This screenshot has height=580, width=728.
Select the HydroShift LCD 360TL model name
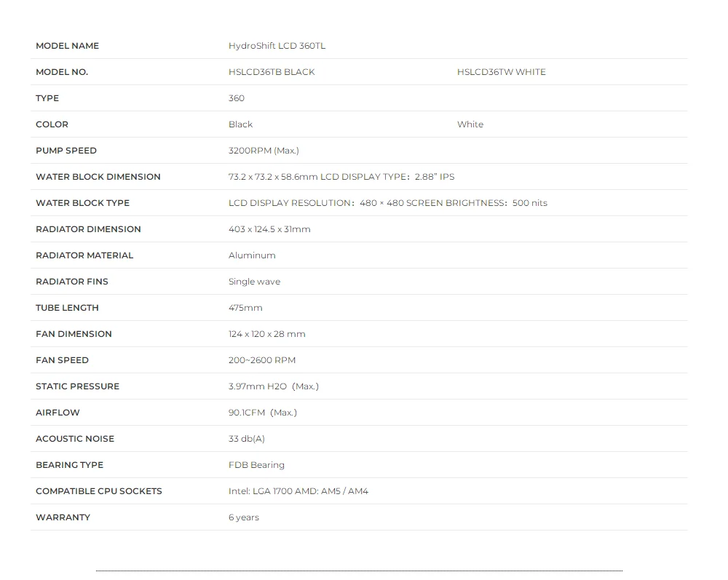click(x=277, y=46)
